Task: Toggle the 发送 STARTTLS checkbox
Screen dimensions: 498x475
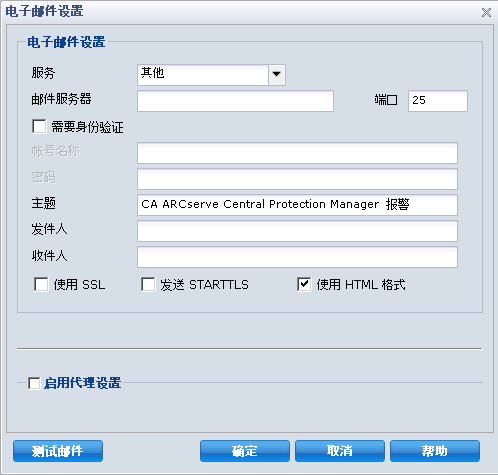Action: coord(148,285)
